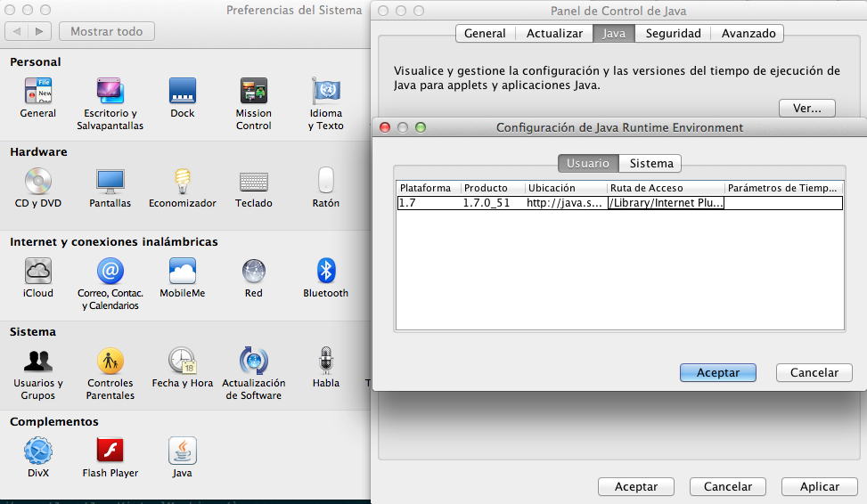Close the Configuración de Java Runtime Environment dialog

coord(385,127)
